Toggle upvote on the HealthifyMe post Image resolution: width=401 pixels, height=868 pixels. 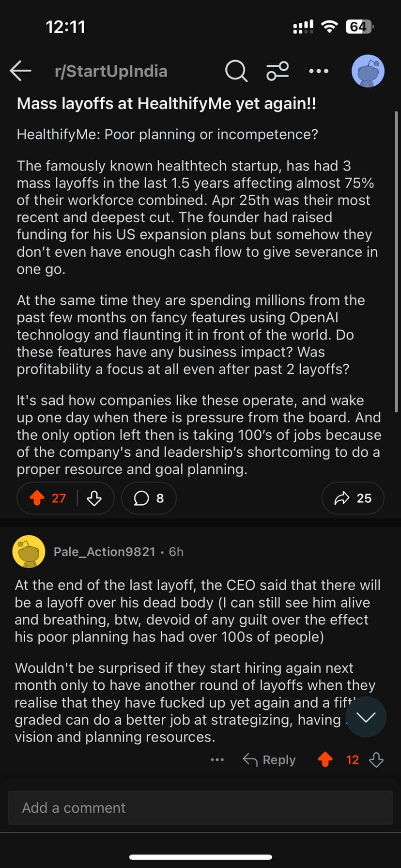[x=37, y=498]
